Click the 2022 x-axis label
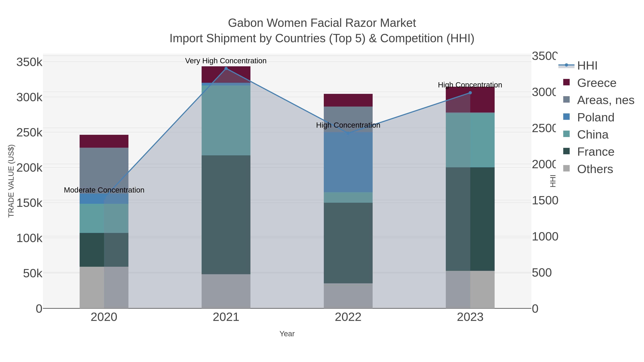 click(x=348, y=317)
